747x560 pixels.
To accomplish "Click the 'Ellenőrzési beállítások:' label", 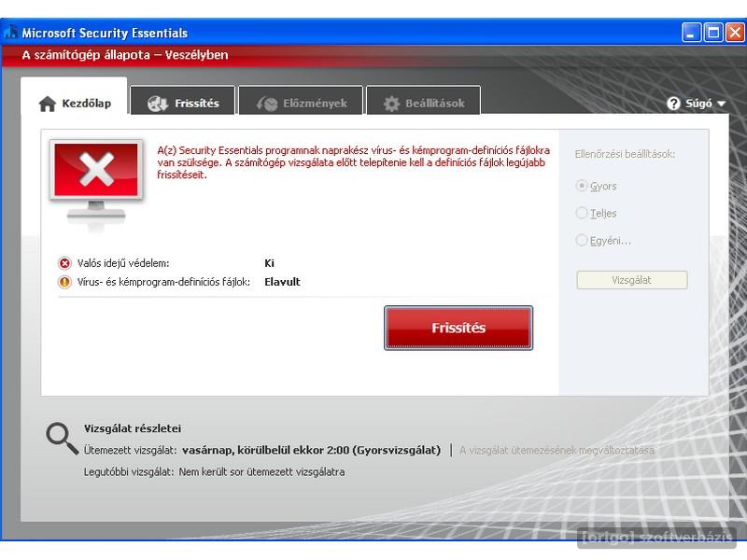I will (x=625, y=154).
